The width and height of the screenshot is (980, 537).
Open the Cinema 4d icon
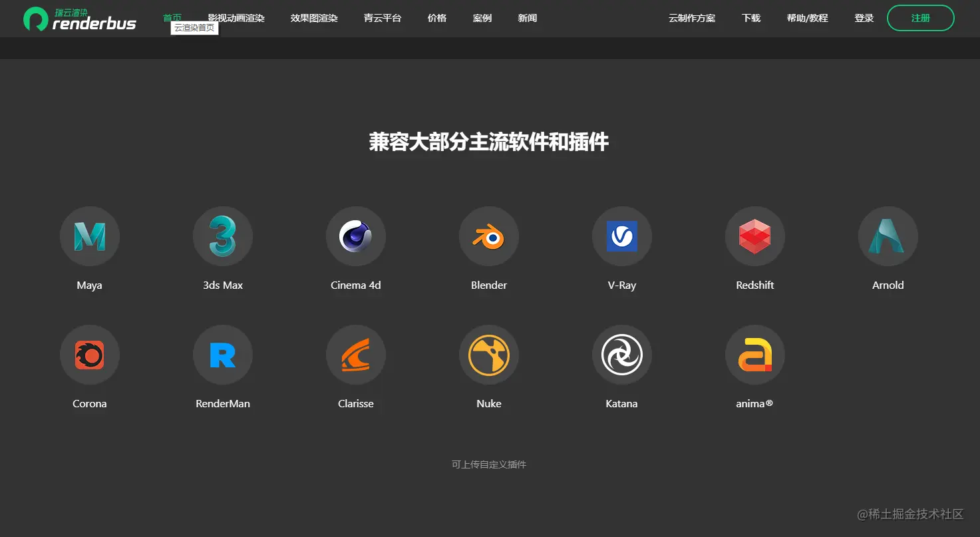pos(356,236)
